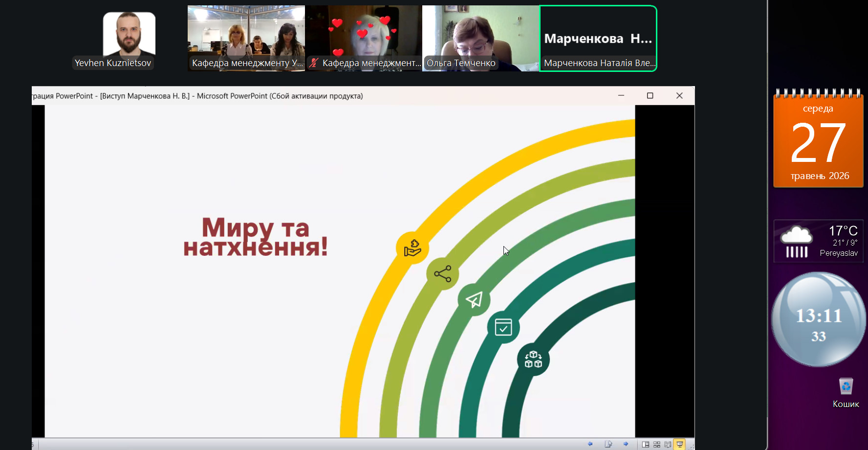Select Yevhen Kuznietsov participant thumbnail
This screenshot has height=450, width=868.
(x=129, y=39)
